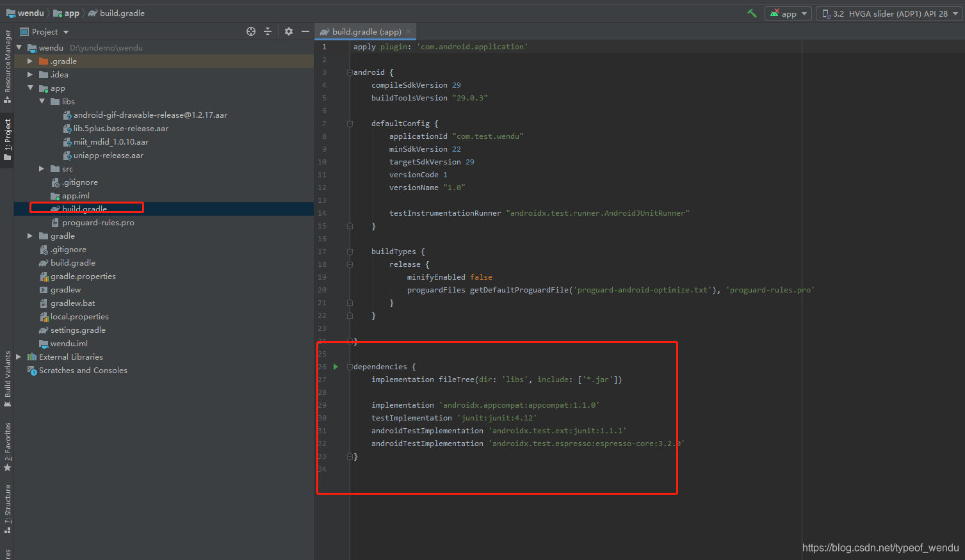Select android-gif-drawable-release@1.2.17.aar file
965x560 pixels.
[x=150, y=115]
